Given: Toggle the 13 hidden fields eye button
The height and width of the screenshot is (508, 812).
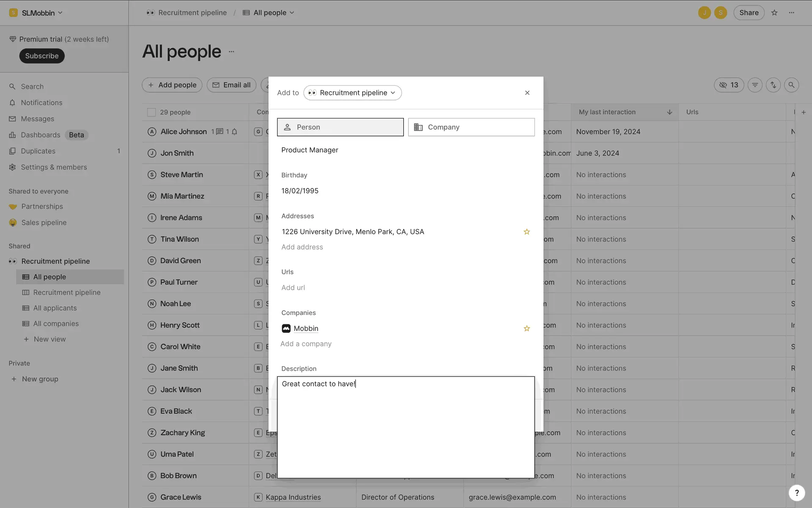Looking at the screenshot, I should (x=729, y=85).
